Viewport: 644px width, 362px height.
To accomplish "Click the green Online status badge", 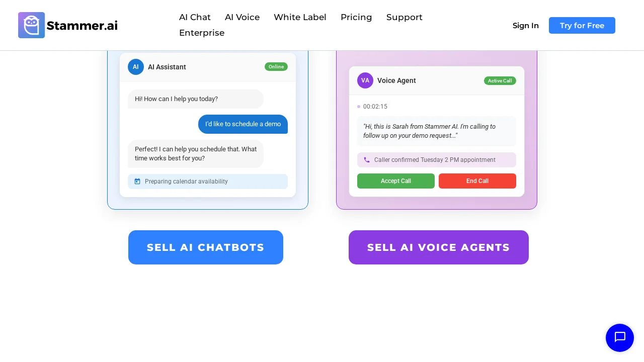I will [276, 67].
